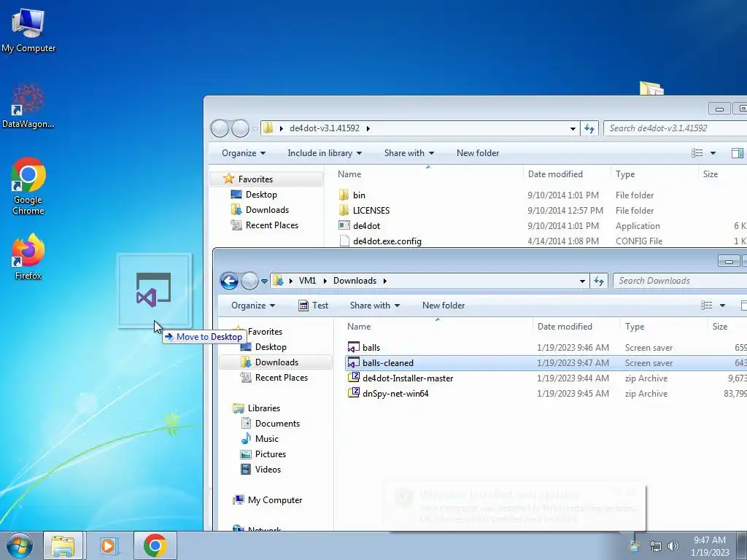Viewport: 747px width, 560px height.
Task: Switch to Chrome on the taskbar
Action: click(155, 545)
